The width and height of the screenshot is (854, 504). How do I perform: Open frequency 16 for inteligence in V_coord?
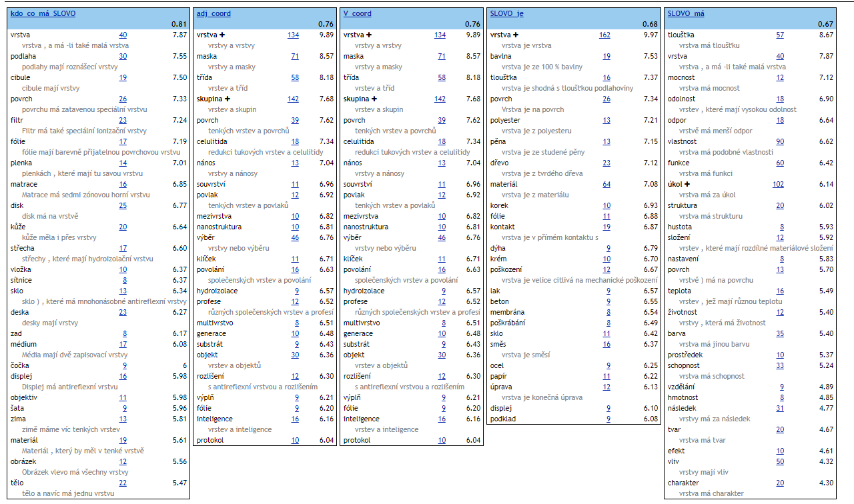442,419
